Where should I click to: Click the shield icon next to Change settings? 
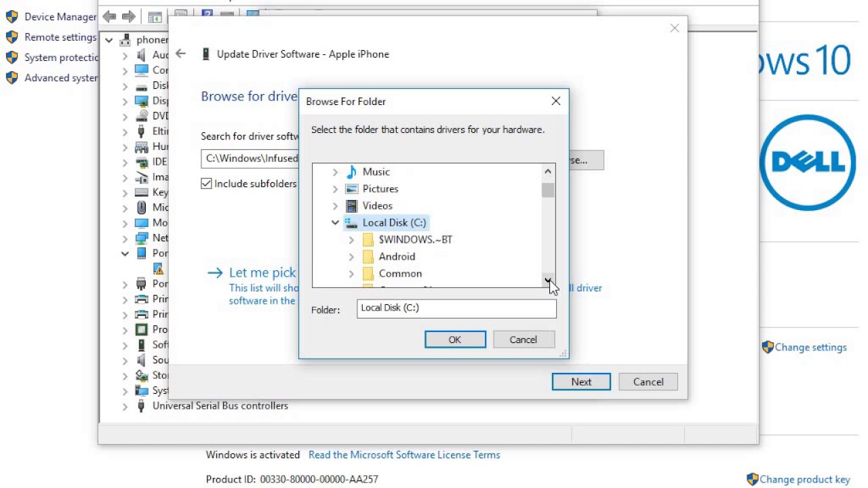click(x=768, y=347)
